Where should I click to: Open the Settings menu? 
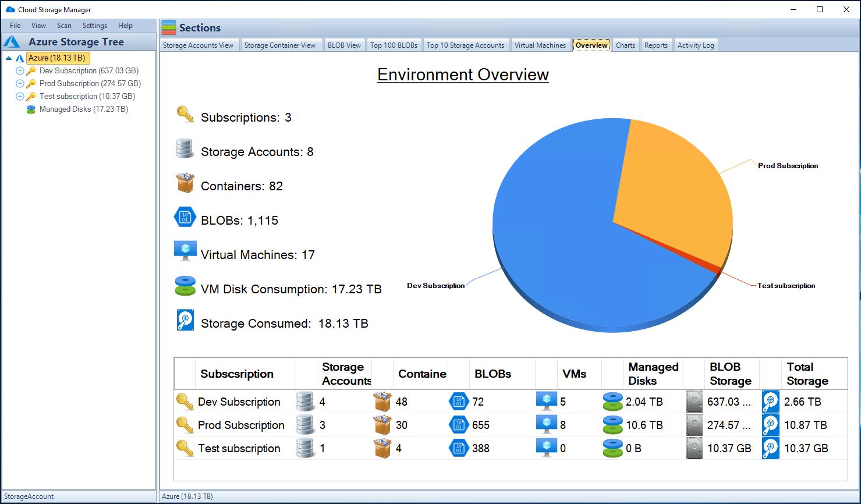(x=95, y=26)
